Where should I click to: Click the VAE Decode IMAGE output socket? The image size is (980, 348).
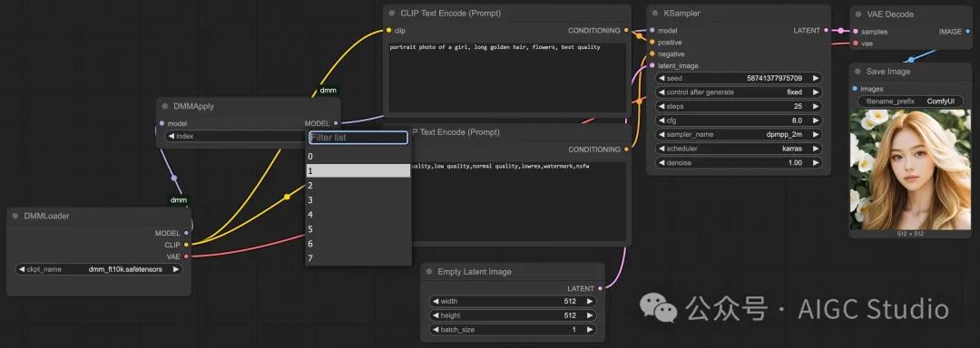pos(967,31)
